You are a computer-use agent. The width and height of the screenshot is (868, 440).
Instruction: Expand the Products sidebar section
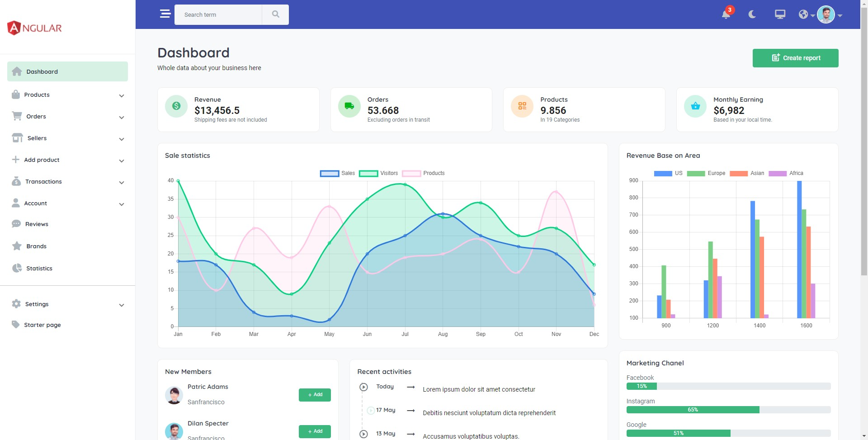(x=122, y=95)
